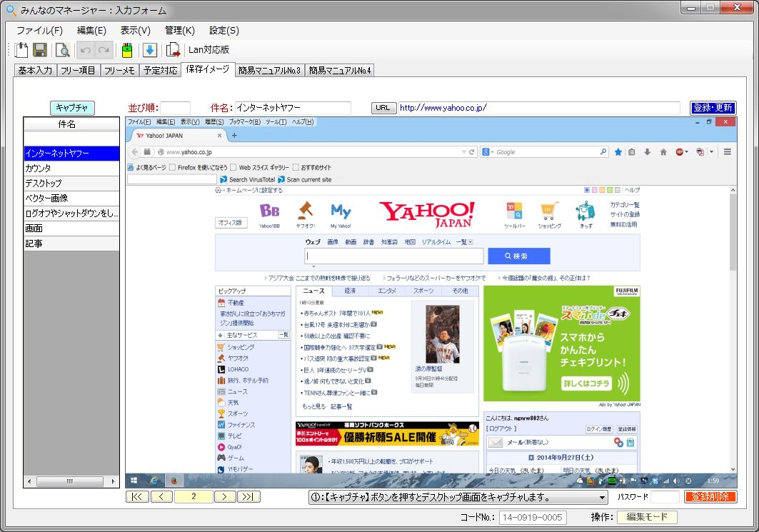Click the horizontal scrollbar under 件名 list
This screenshot has height=532, width=759.
pyautogui.click(x=71, y=482)
